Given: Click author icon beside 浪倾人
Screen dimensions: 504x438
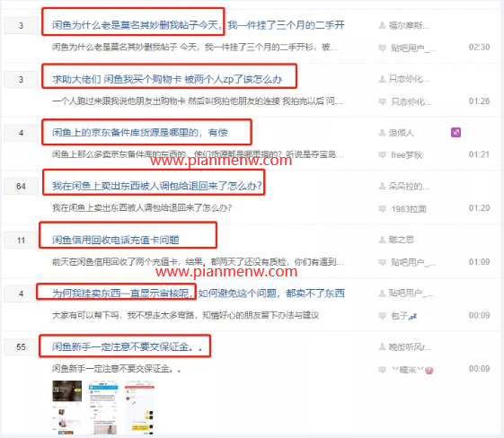Looking at the screenshot, I should 382,132.
